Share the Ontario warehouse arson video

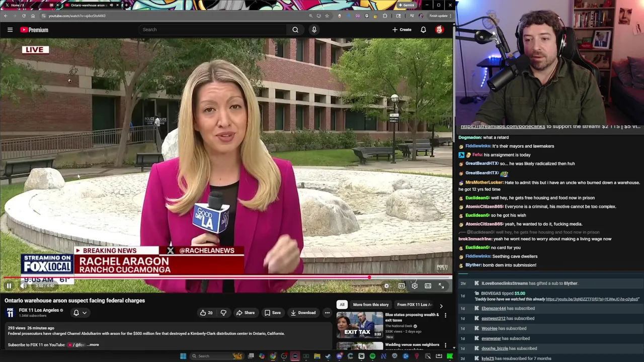(x=246, y=313)
